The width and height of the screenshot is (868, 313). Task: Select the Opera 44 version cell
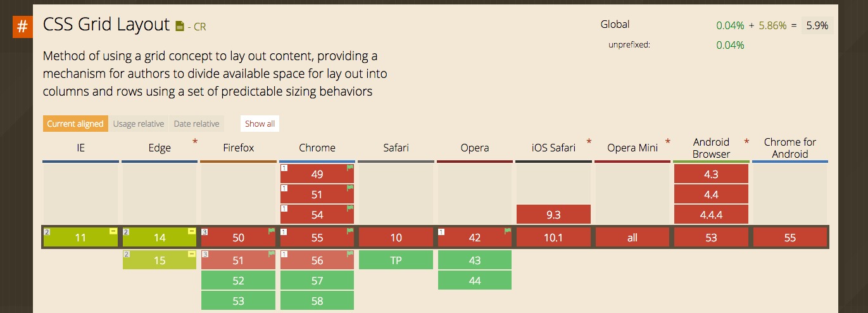point(475,280)
